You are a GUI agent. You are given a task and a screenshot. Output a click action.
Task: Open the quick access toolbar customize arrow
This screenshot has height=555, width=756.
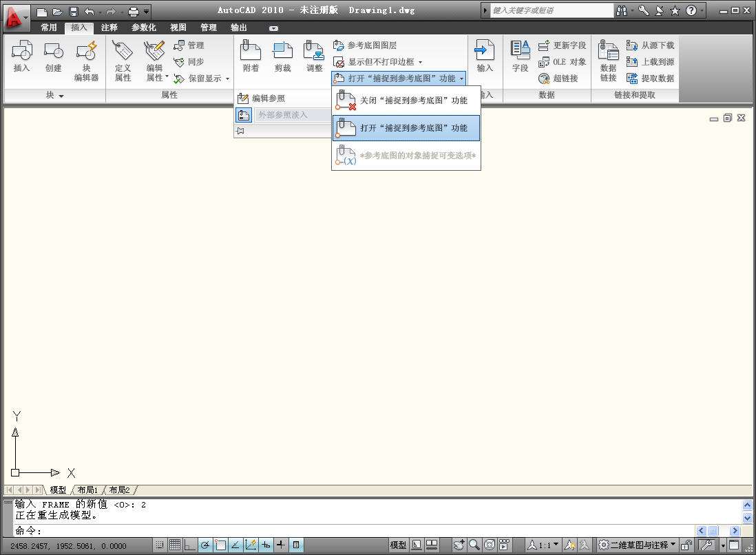coord(146,11)
